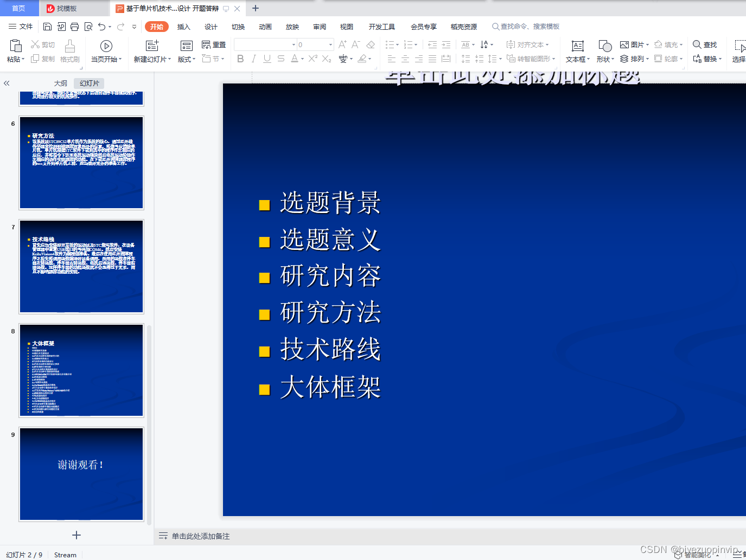Viewport: 746px width, 560px height.
Task: Open Print Preview from quick access bar
Action: (x=88, y=27)
